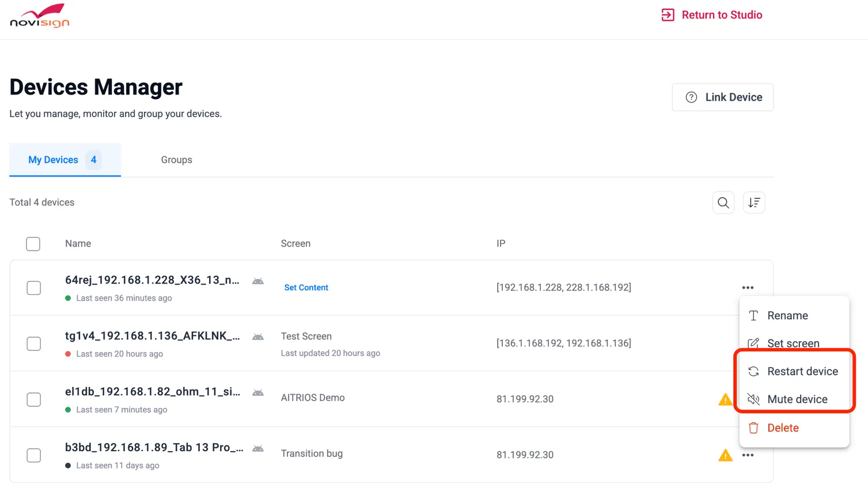The image size is (868, 488).
Task: Click the Set Content link
Action: pos(306,287)
